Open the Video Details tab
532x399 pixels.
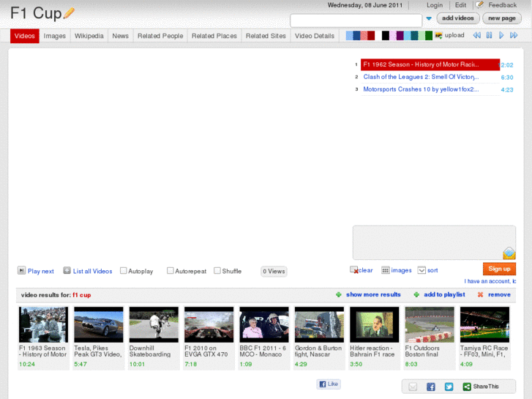[315, 36]
